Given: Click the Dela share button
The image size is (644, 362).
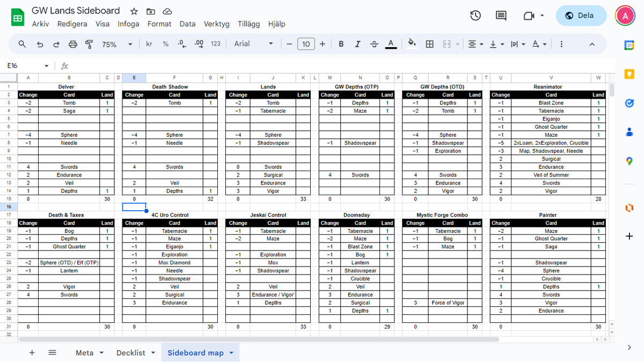Looking at the screenshot, I should tap(581, 16).
